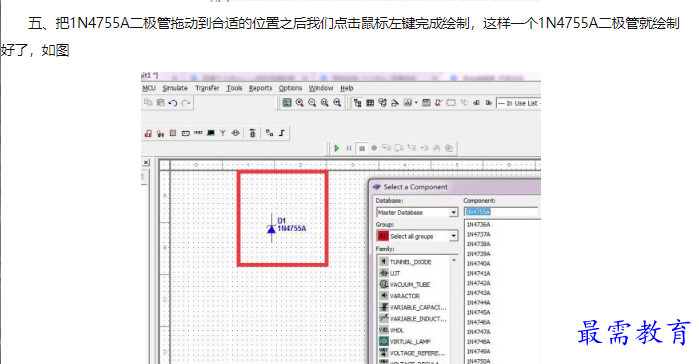Image resolution: width=699 pixels, height=364 pixels.
Task: Select component 1N4743A in list
Action: (478, 293)
